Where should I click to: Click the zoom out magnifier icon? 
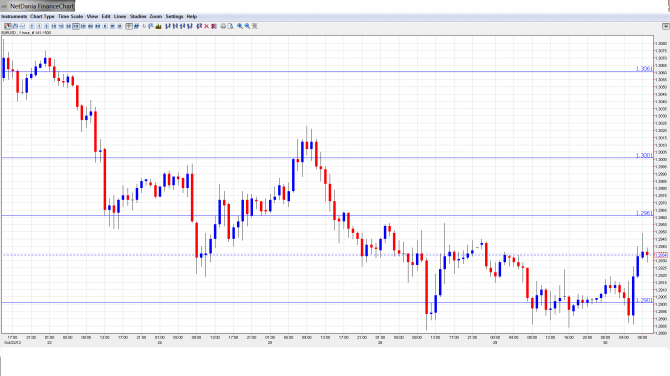(x=247, y=26)
